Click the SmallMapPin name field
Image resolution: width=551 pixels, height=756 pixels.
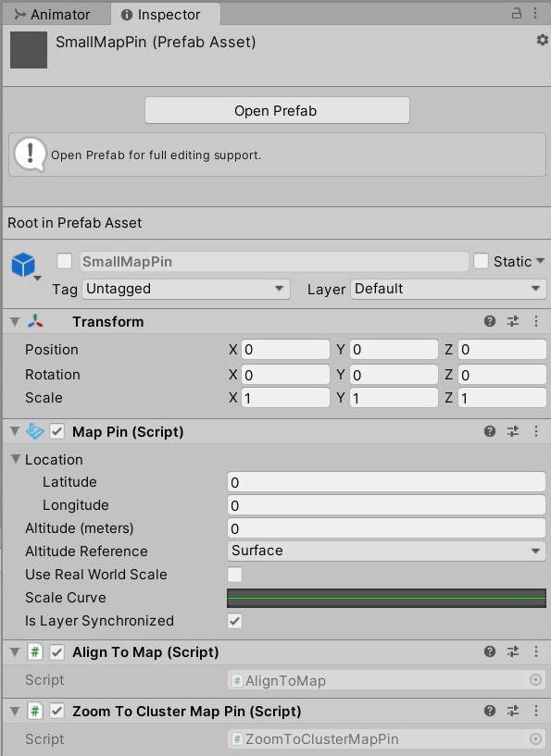(x=274, y=261)
